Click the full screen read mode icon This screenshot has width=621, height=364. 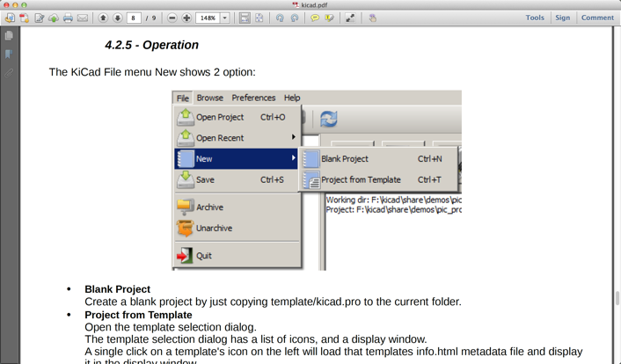350,18
